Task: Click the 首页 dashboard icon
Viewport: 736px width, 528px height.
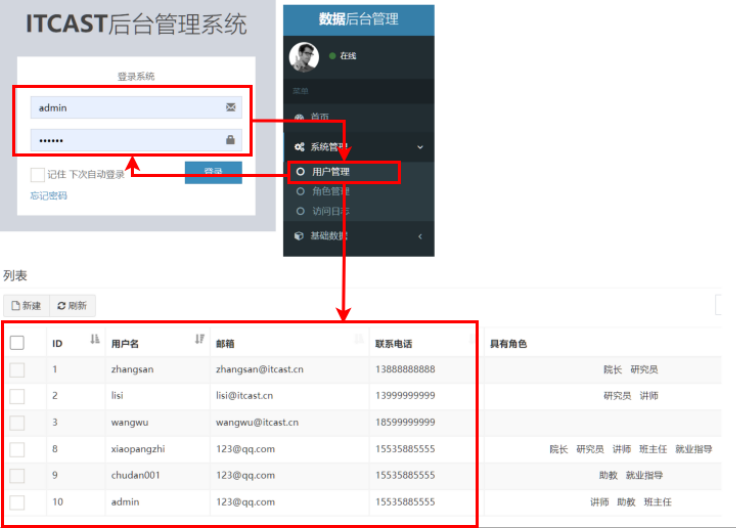Action: tap(299, 117)
